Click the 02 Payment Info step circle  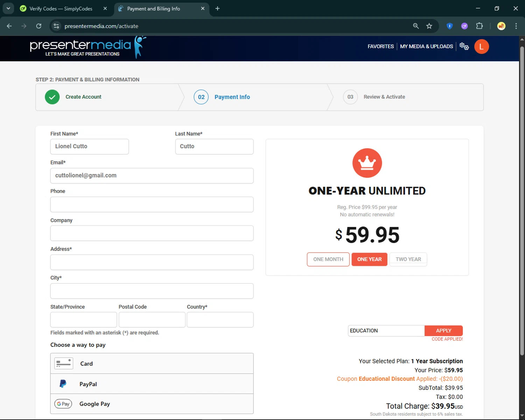pos(201,97)
